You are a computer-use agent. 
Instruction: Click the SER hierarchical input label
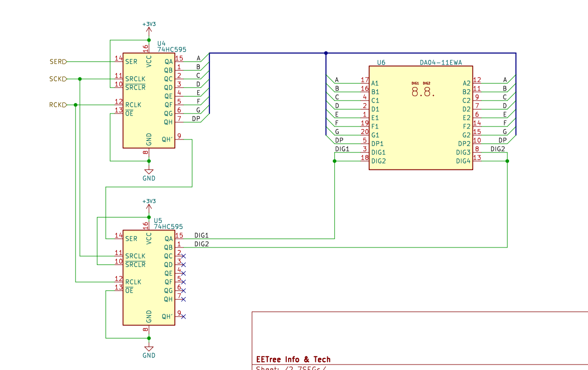coord(58,61)
